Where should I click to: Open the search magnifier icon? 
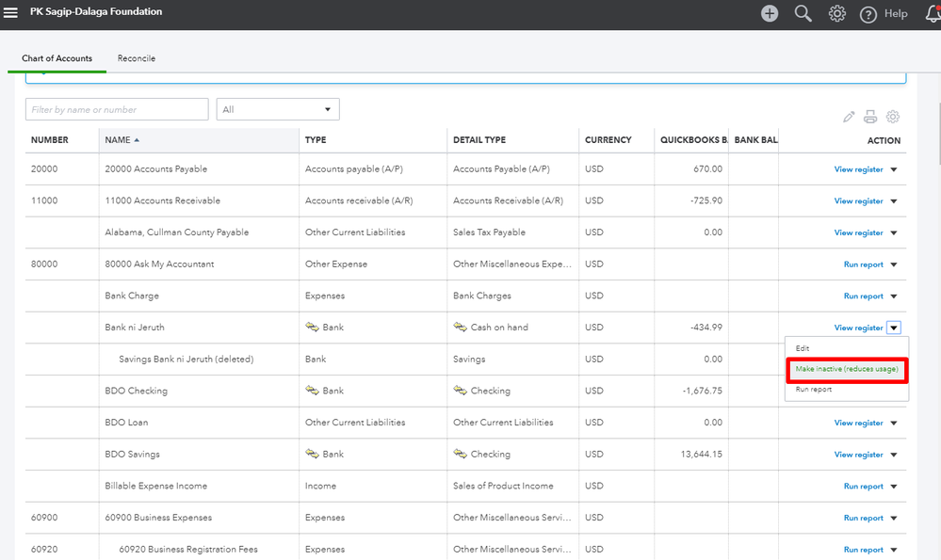point(803,13)
